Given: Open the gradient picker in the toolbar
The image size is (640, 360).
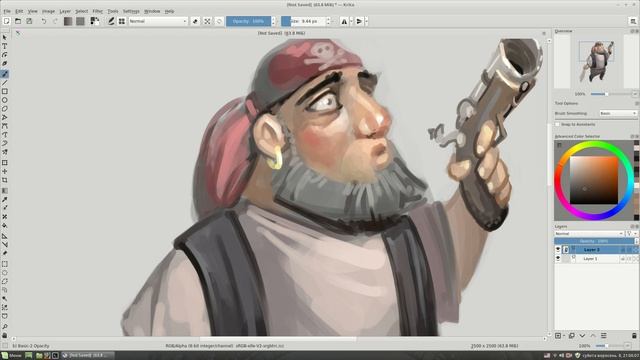Looking at the screenshot, I should point(68,21).
